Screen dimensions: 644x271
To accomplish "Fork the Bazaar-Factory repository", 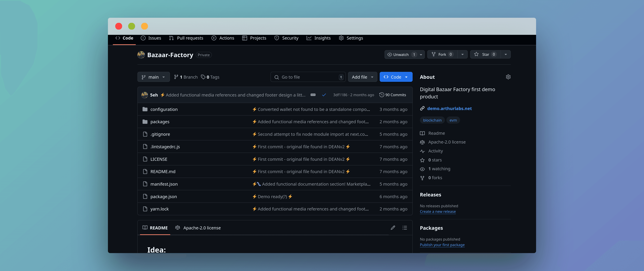I will [442, 55].
